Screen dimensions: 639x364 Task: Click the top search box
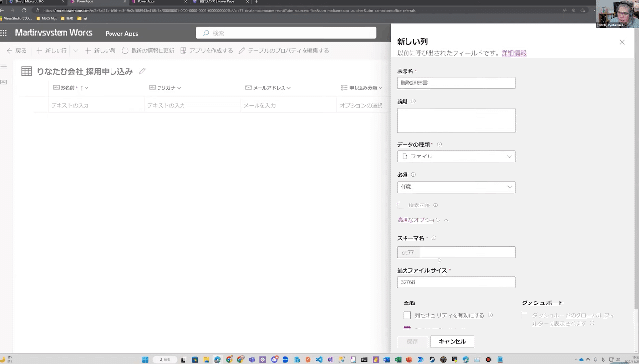pos(285,33)
